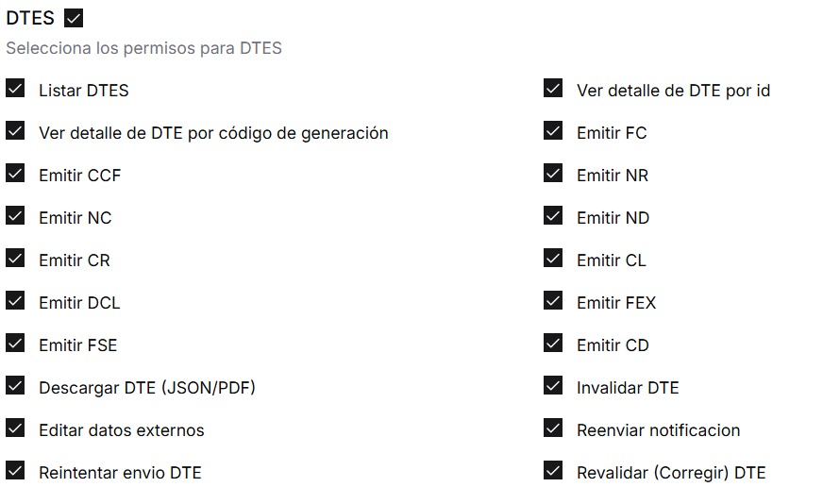Toggle the Editar datos externos checkbox
Viewport: 823px width, 504px height.
tap(15, 428)
